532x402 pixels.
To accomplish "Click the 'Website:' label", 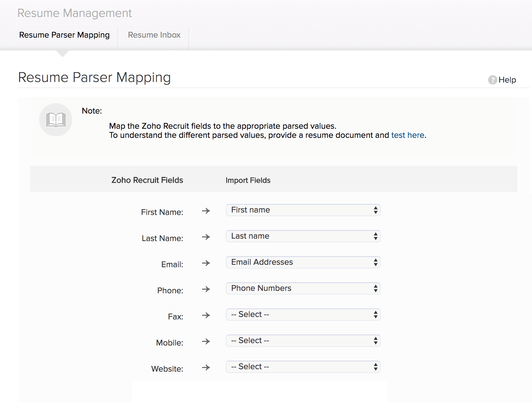I will click(167, 369).
